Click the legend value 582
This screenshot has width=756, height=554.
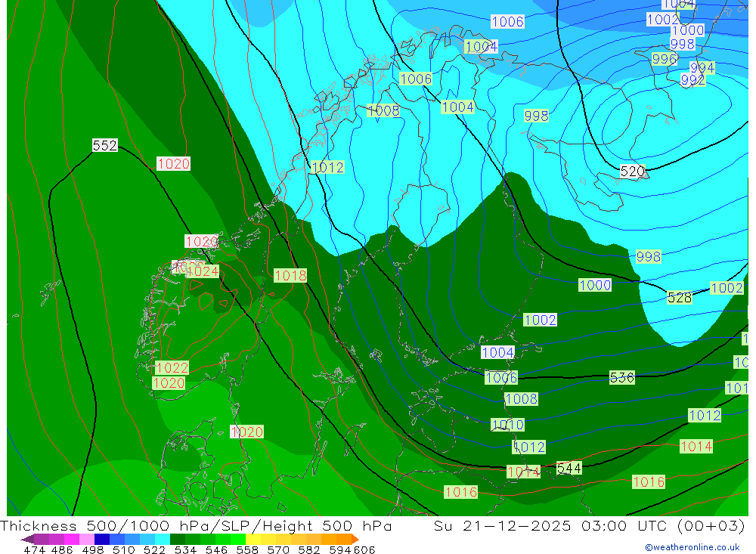[x=309, y=549]
